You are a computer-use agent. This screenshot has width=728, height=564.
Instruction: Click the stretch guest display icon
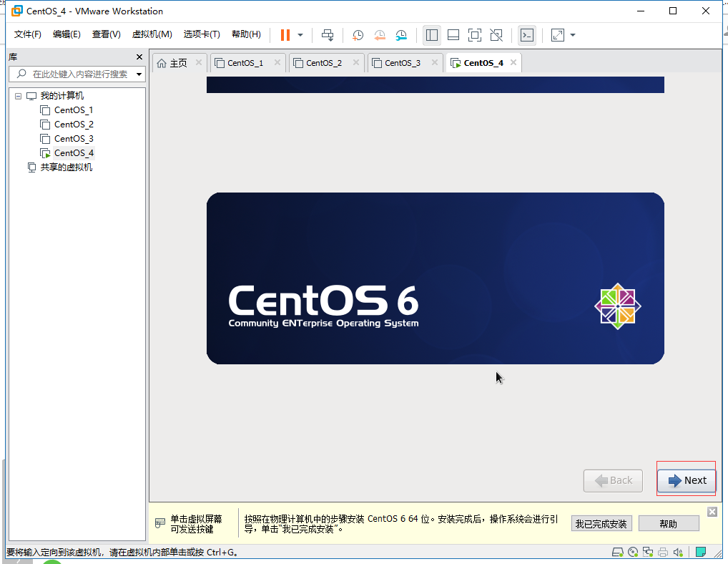(x=558, y=35)
